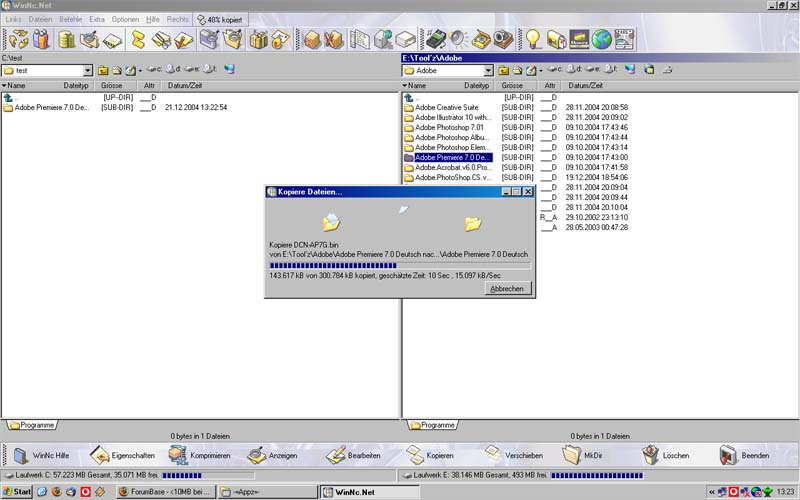Switch right panel to drive e:
800x500 pixels.
click(x=593, y=69)
